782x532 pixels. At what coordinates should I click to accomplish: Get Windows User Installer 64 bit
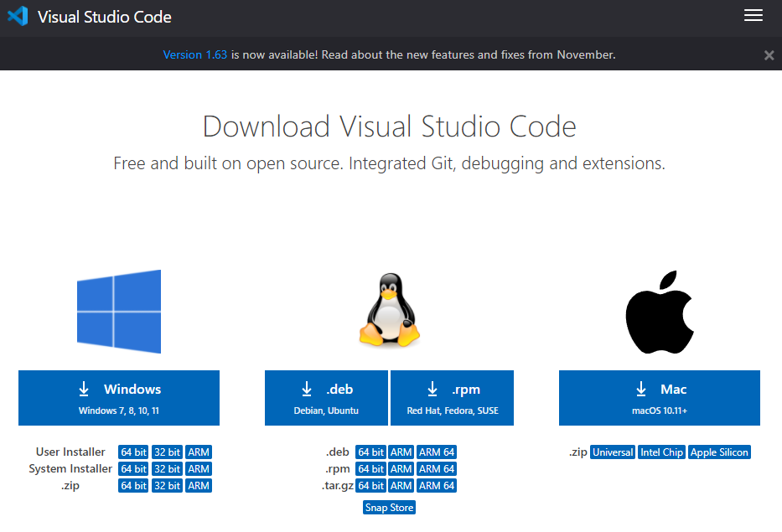(133, 452)
